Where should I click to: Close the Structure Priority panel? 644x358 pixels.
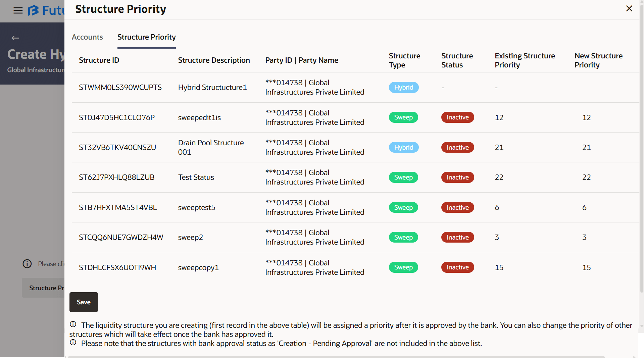point(629,9)
